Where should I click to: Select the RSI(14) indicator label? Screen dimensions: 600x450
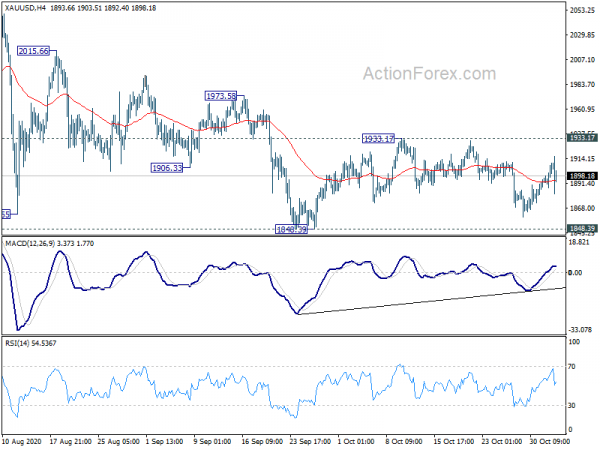(19, 342)
